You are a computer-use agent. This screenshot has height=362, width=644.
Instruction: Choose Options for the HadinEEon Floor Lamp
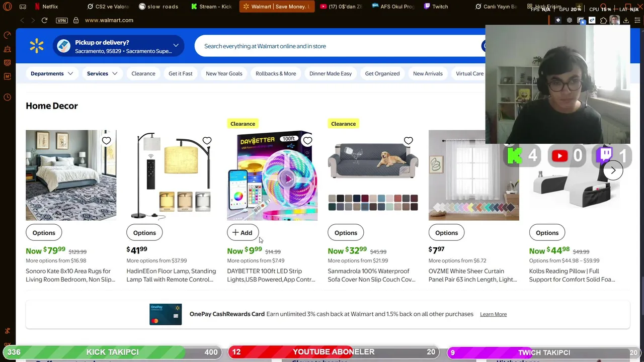point(144,233)
